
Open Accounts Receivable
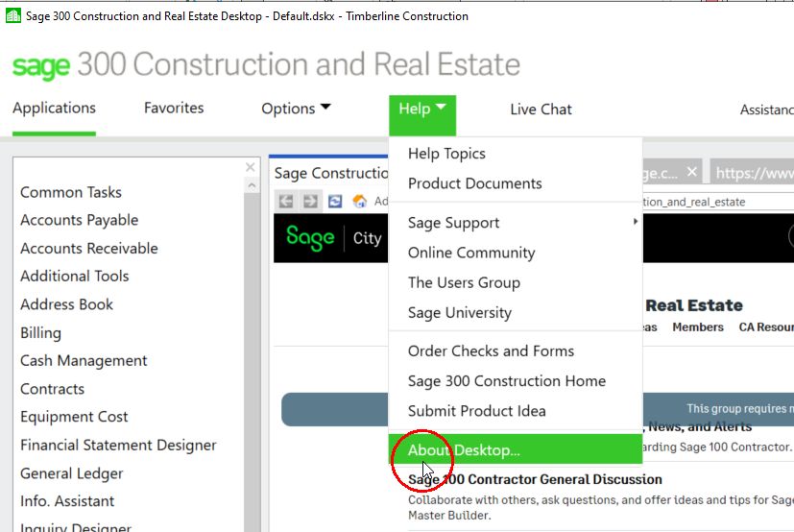click(89, 249)
